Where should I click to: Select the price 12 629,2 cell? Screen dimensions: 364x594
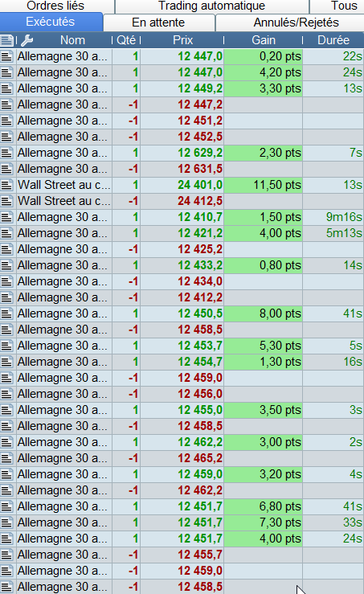182,153
